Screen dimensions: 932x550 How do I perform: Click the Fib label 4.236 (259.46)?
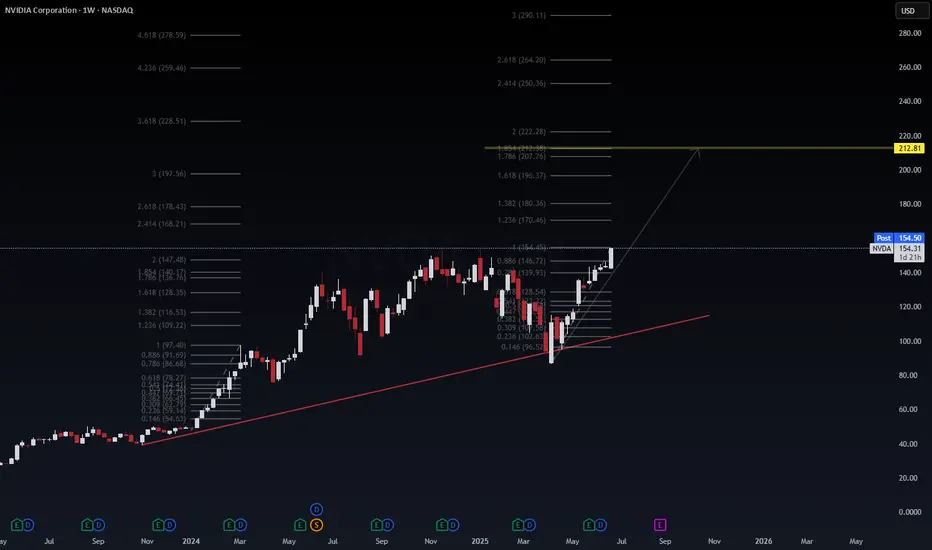162,68
